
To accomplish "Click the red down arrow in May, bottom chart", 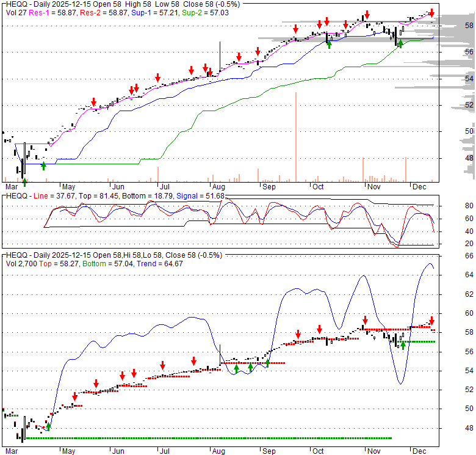I will pyautogui.click(x=75, y=396).
